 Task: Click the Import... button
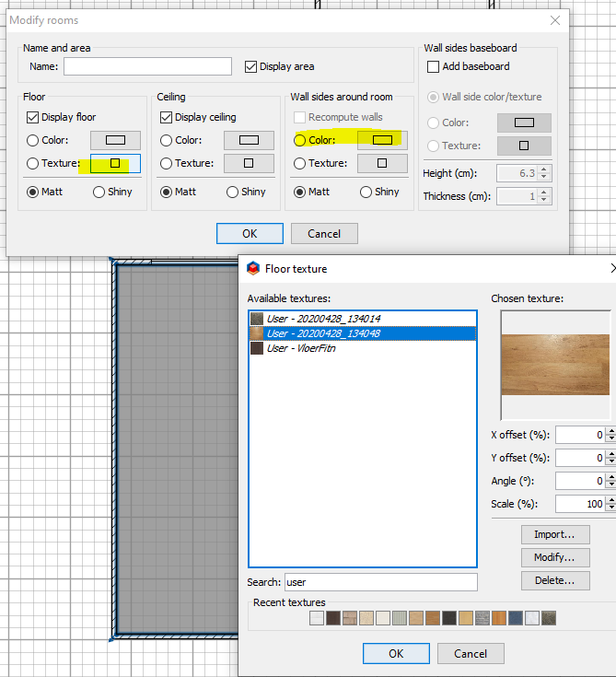pos(555,534)
